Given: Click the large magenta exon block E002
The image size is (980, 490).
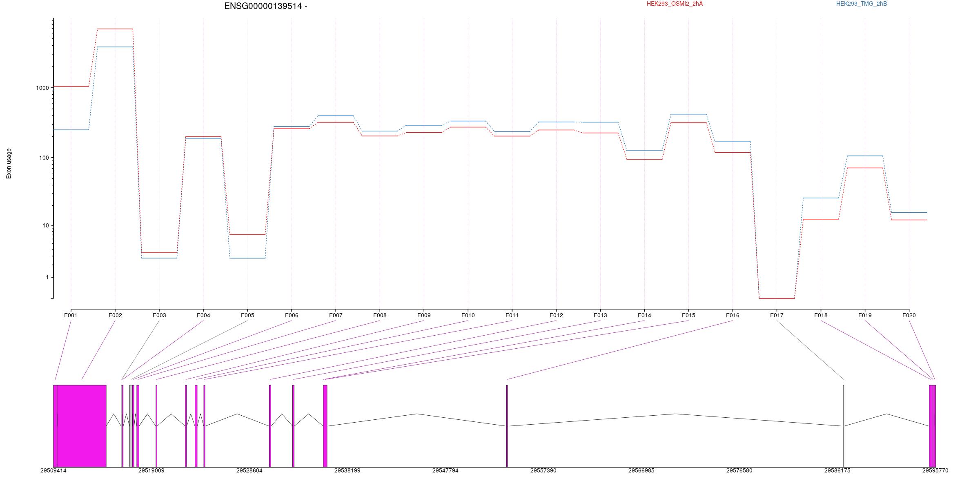Looking at the screenshot, I should click(82, 426).
